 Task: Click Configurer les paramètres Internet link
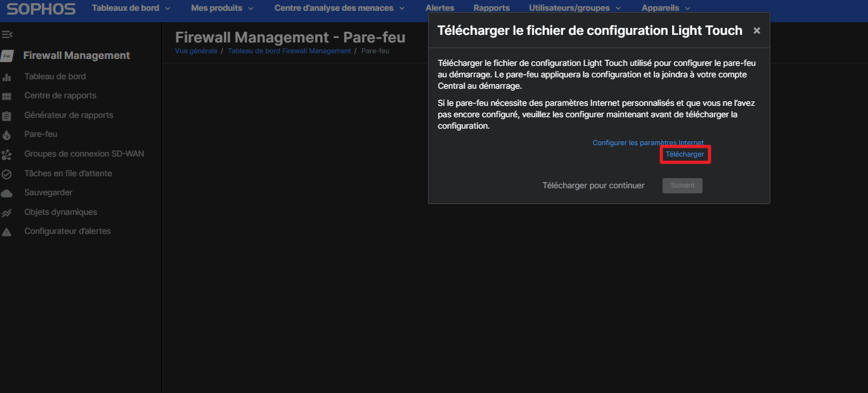pyautogui.click(x=648, y=143)
